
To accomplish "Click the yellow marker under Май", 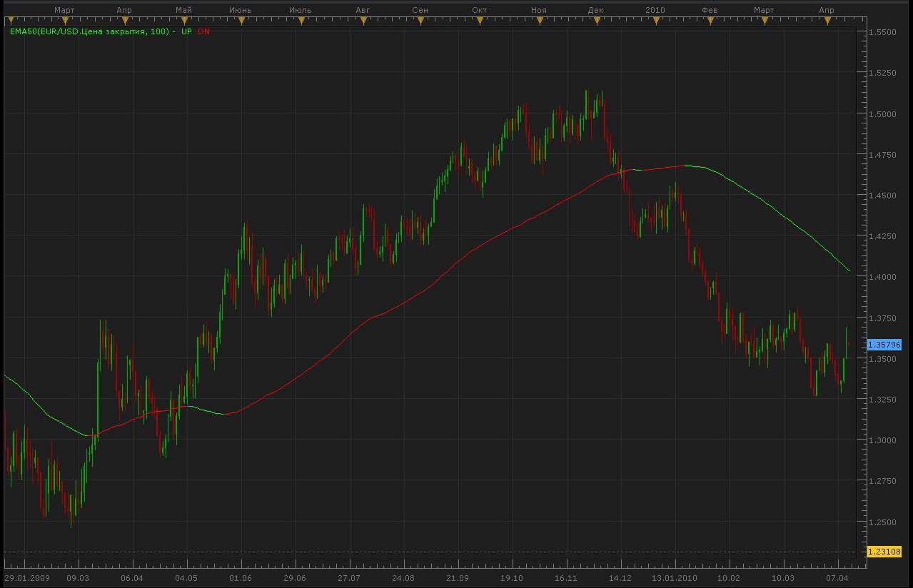I will (x=183, y=21).
